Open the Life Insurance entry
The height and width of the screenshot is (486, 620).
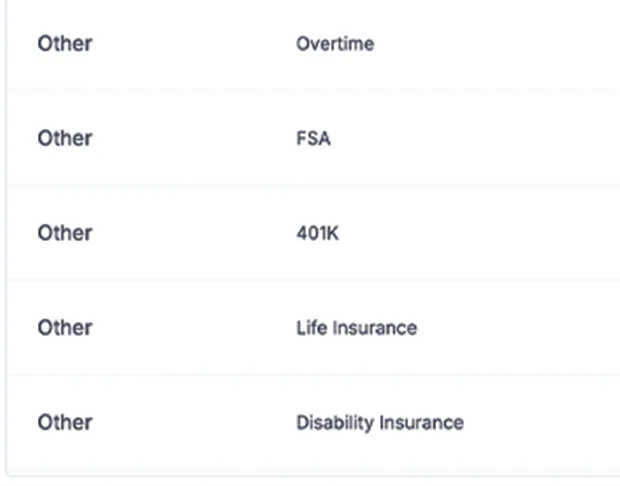coord(356,328)
